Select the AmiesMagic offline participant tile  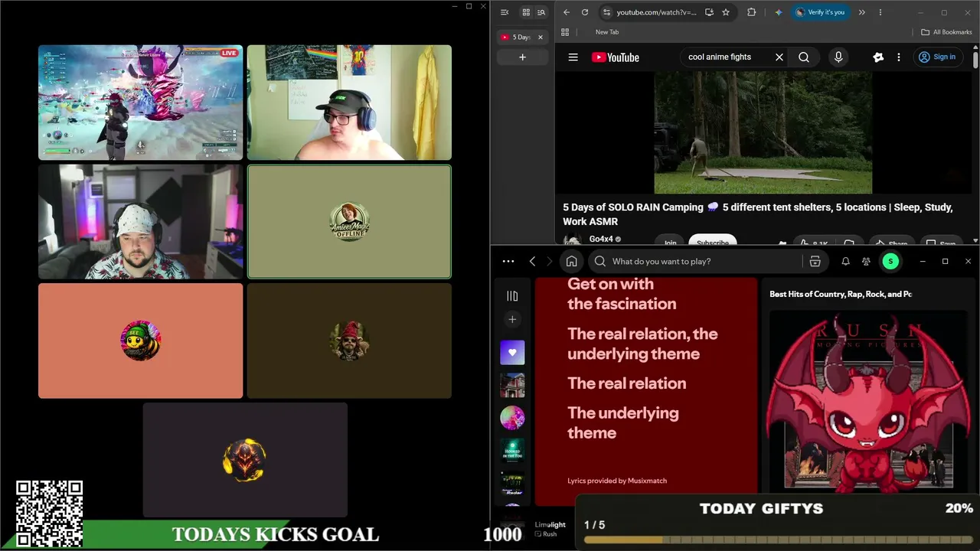click(349, 222)
